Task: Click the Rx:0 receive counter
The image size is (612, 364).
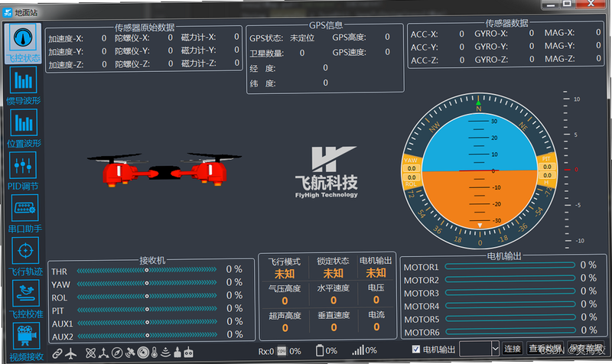Action: (265, 352)
